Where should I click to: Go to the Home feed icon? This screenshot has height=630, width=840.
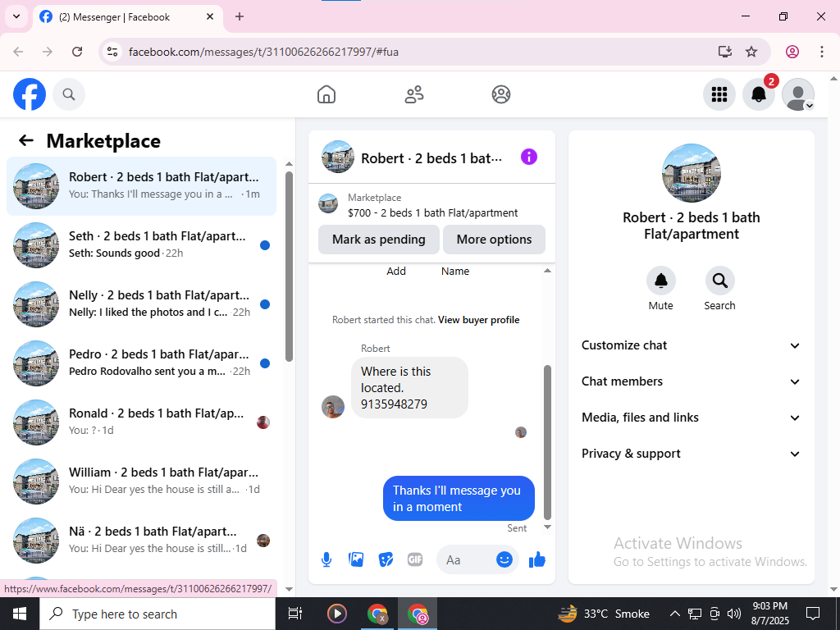pos(326,94)
